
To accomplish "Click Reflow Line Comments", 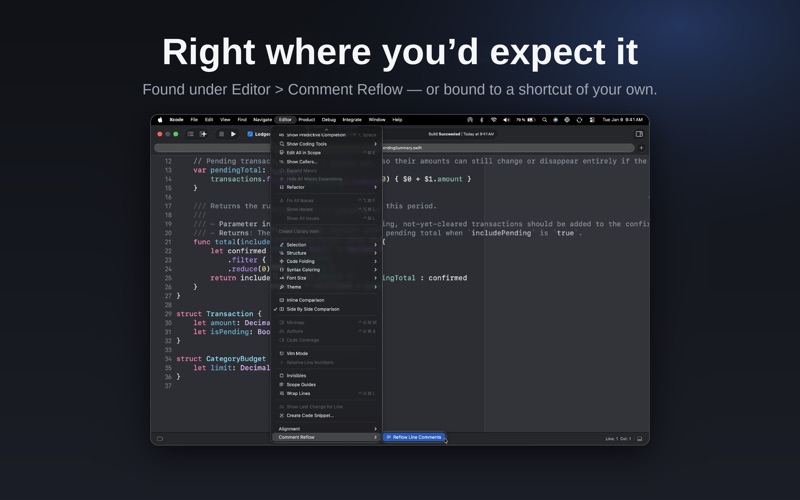I will tap(414, 437).
